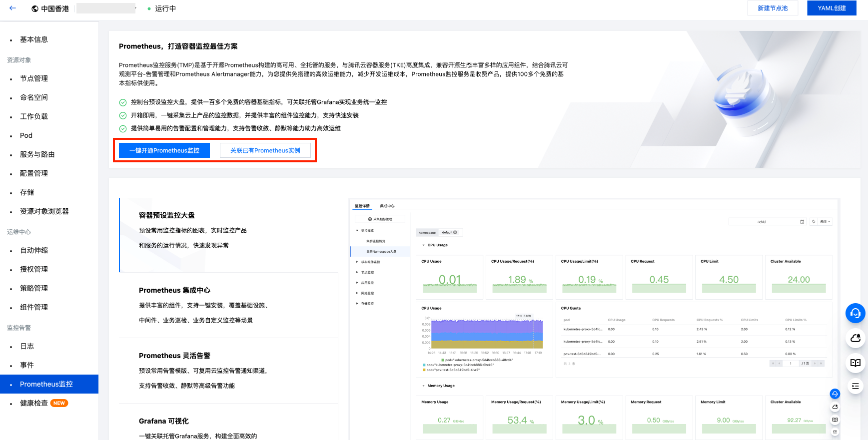868x440 pixels.
Task: Open 组件管理 in the sidebar
Action: pyautogui.click(x=34, y=307)
